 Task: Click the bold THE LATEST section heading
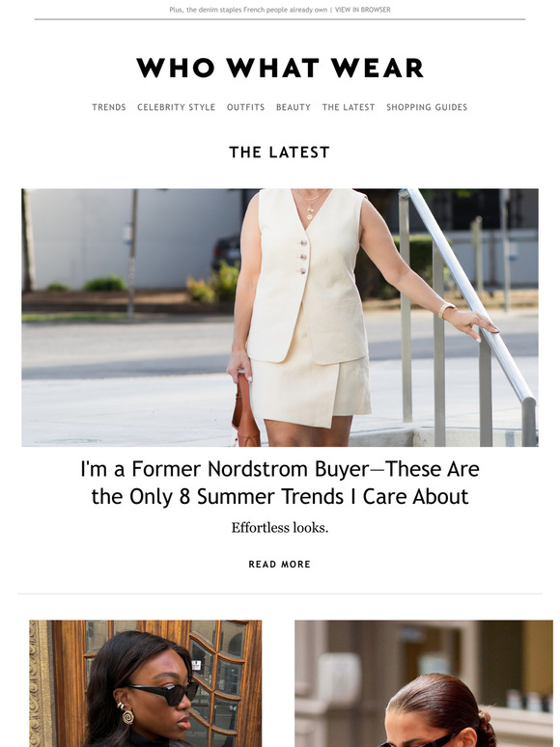(x=280, y=152)
